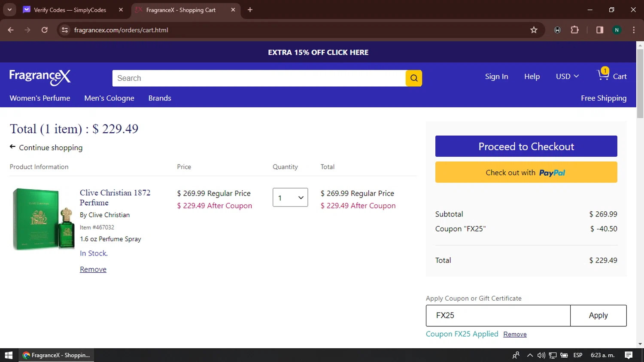Focus the Search input field

pos(259,78)
